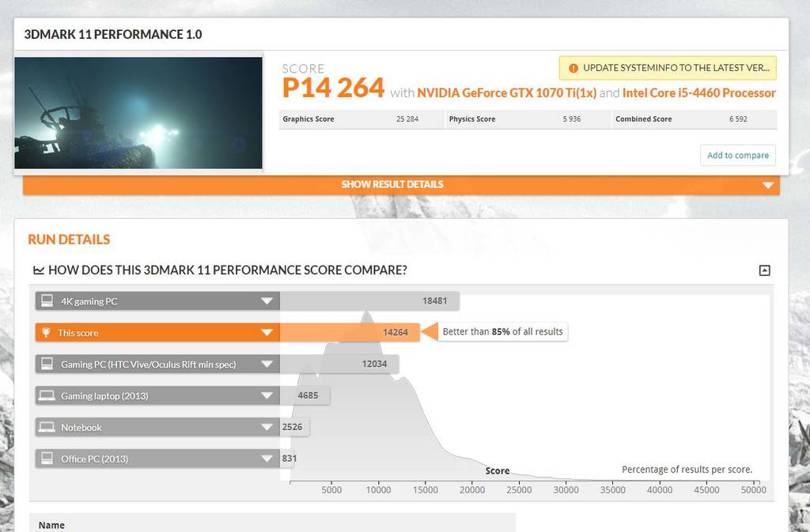Click the 3DMARK 11 PERFORMANCE 1.0 title
The width and height of the screenshot is (810, 532).
point(113,35)
